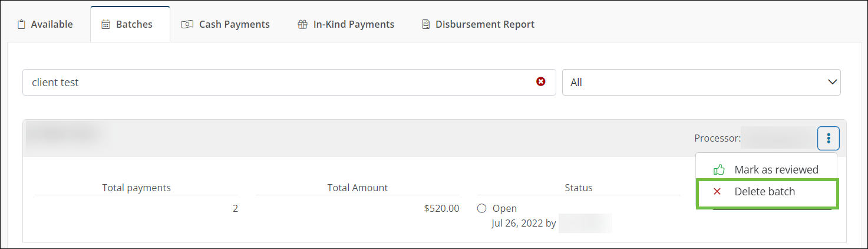Screen dimensions: 868x249
Task: Click the green thumbs-up icon
Action: pos(718,170)
